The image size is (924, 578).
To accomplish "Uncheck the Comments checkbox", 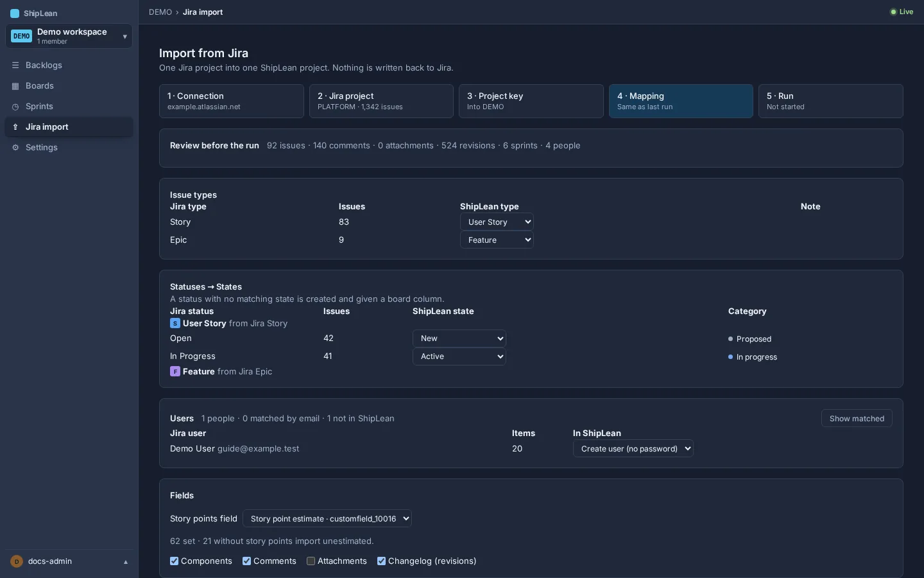I will tap(247, 561).
